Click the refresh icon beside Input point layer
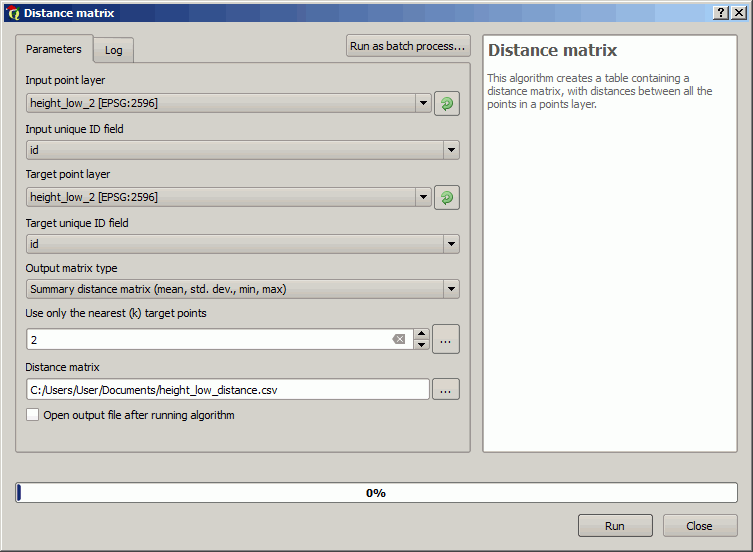The width and height of the screenshot is (753, 552). [x=447, y=103]
